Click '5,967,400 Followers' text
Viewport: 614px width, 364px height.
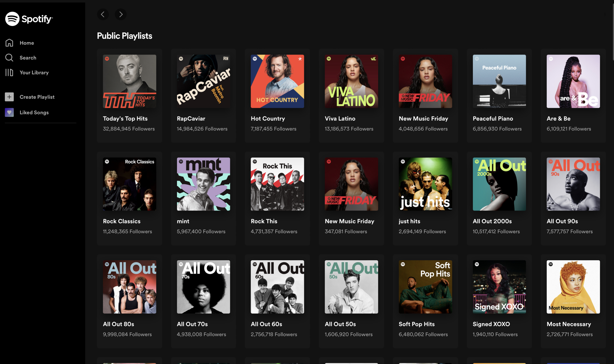(201, 231)
